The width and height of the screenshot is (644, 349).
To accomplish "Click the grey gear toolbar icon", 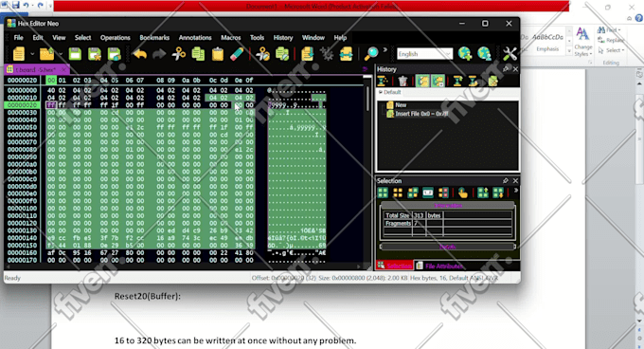I will [x=327, y=54].
